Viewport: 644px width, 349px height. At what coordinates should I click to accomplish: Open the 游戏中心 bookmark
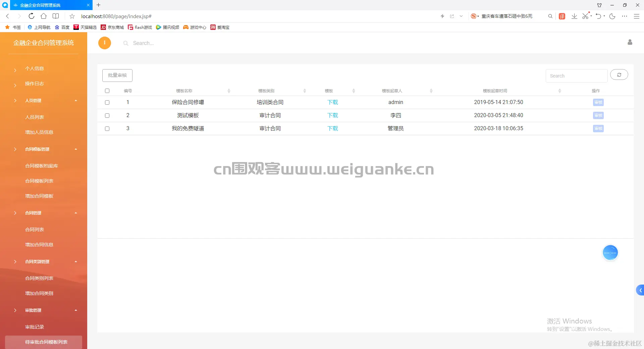pyautogui.click(x=195, y=27)
